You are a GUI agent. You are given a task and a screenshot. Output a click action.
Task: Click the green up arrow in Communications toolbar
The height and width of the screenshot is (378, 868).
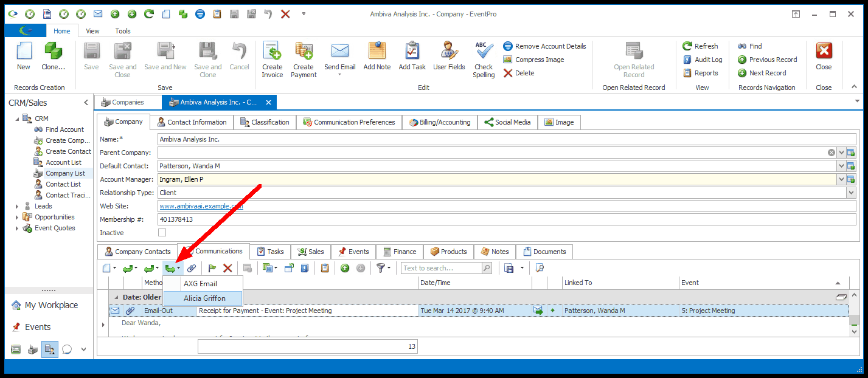(345, 268)
